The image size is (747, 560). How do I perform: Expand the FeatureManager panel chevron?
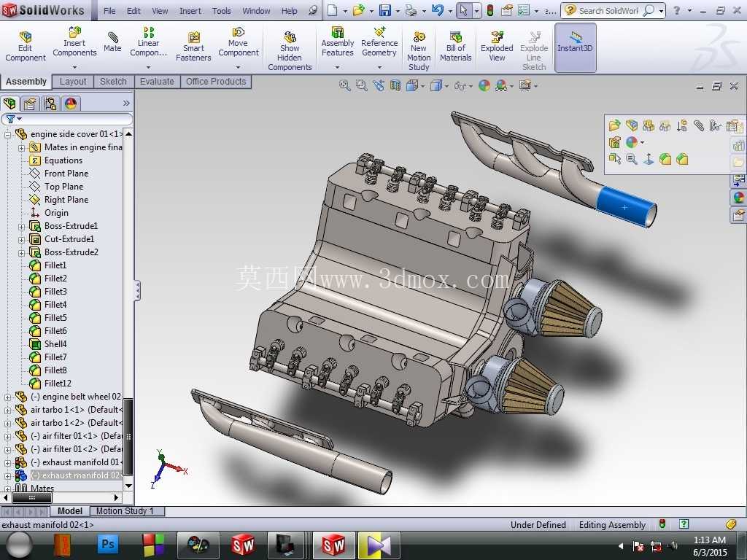coord(126,104)
